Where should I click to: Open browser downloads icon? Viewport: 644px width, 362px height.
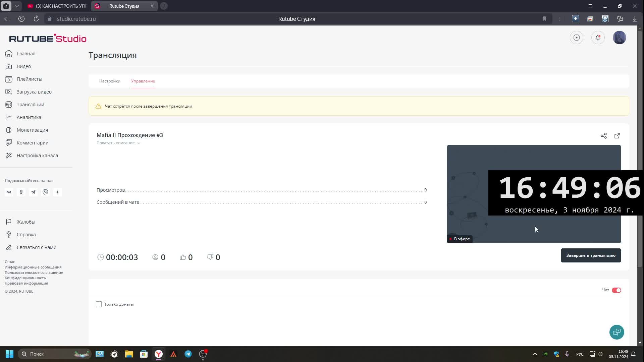[635, 19]
